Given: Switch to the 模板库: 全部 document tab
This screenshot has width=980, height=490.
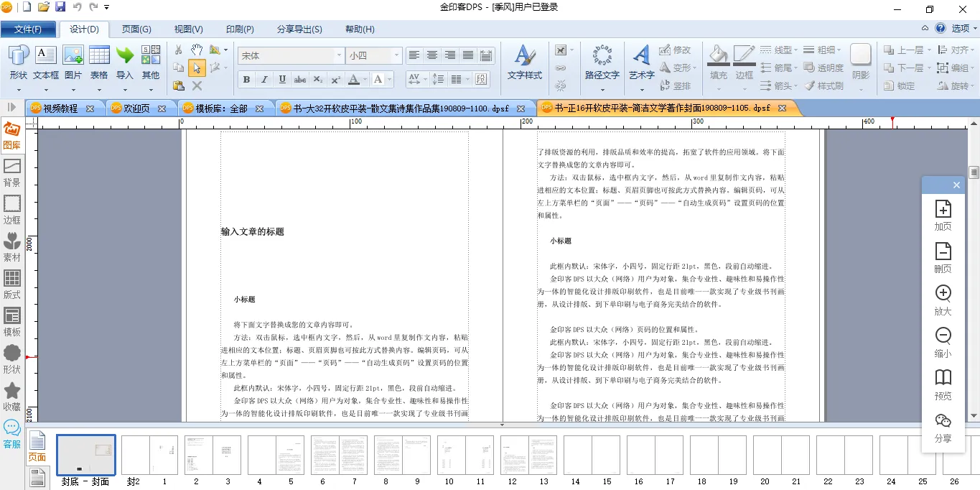Looking at the screenshot, I should click(222, 108).
